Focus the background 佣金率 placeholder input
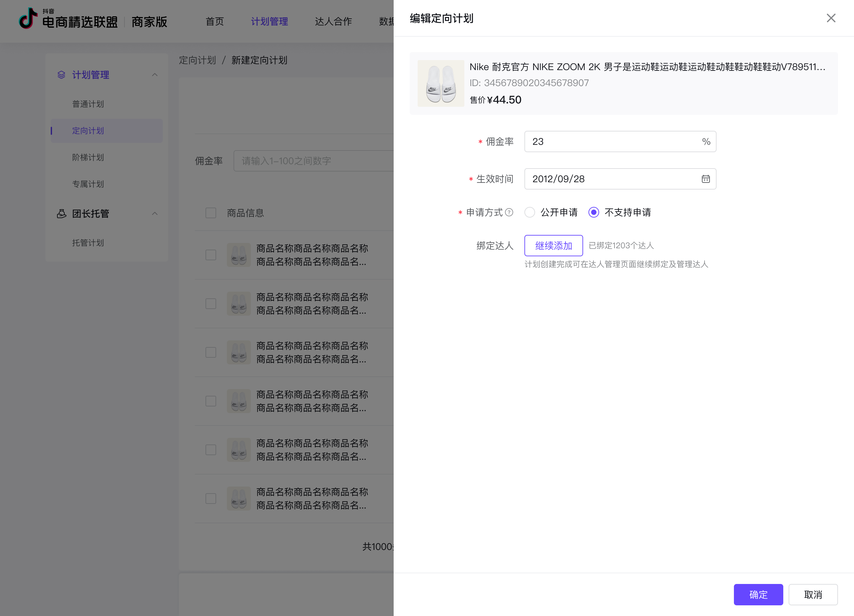854x616 pixels. pyautogui.click(x=313, y=161)
